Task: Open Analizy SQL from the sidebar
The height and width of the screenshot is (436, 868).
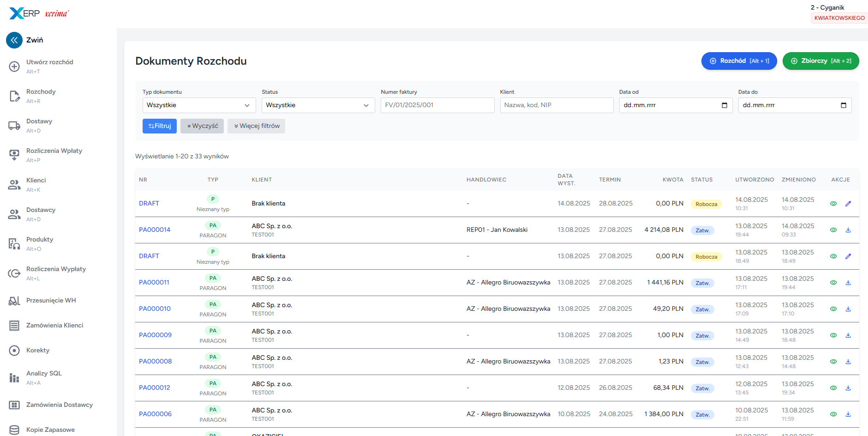Action: 14,377
